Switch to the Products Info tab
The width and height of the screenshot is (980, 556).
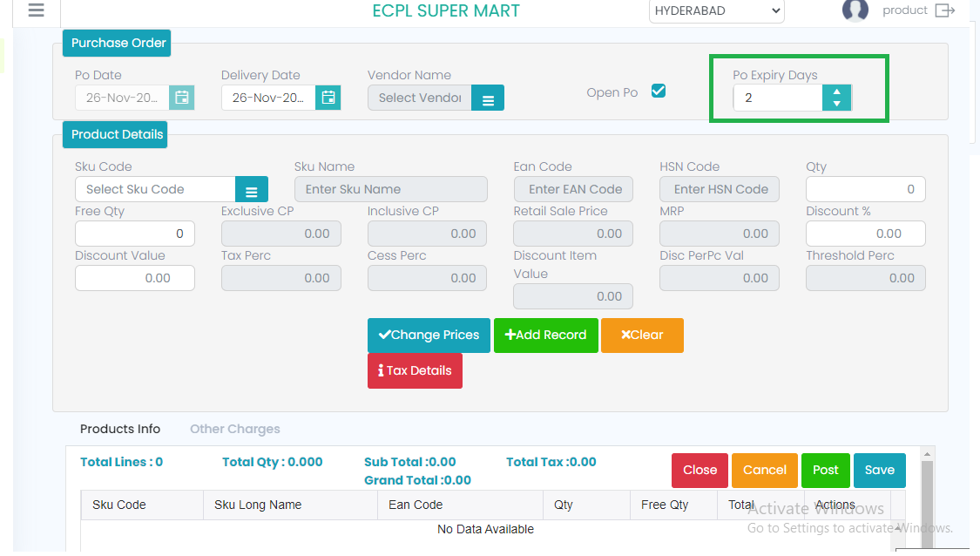point(120,429)
